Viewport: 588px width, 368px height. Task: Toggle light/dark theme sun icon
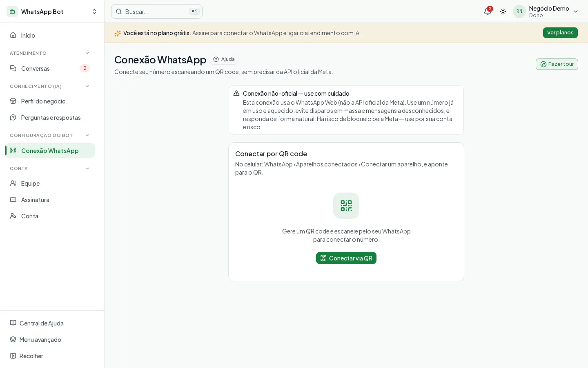click(x=503, y=11)
